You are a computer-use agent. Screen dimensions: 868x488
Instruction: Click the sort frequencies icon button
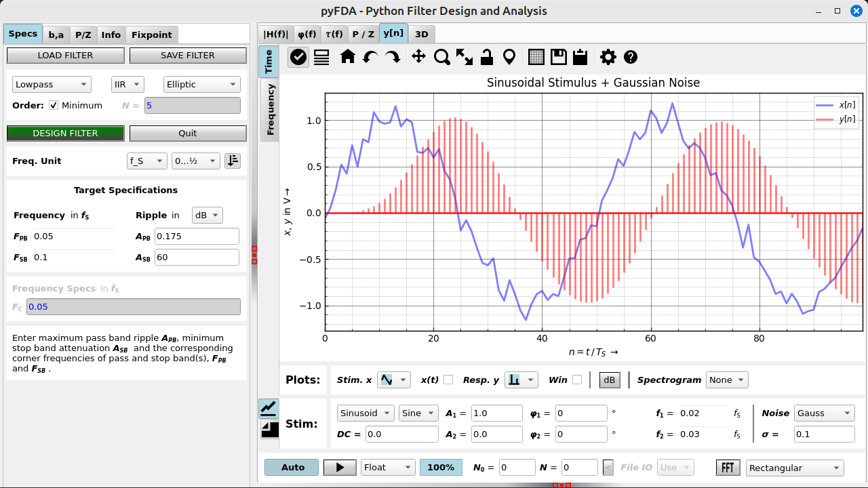pos(233,161)
